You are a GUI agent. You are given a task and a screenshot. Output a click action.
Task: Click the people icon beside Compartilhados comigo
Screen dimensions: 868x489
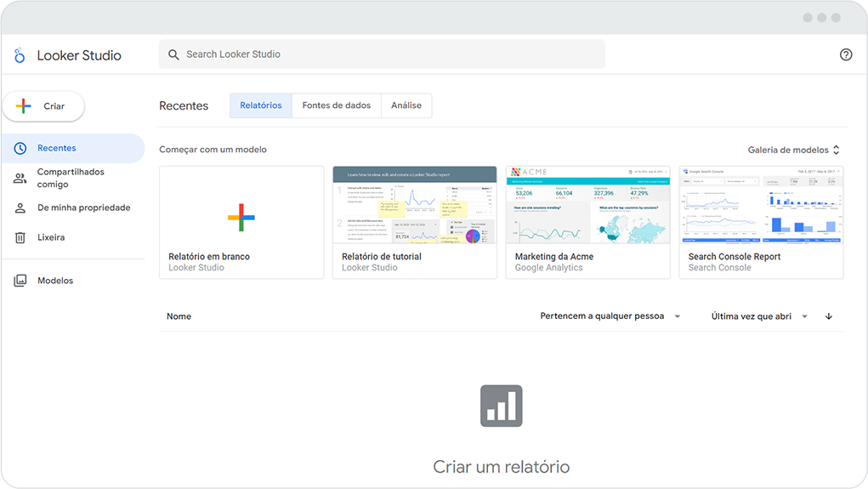click(x=20, y=179)
